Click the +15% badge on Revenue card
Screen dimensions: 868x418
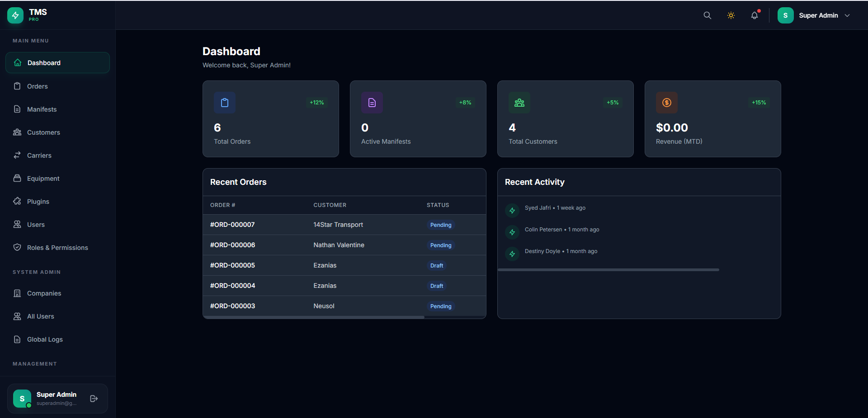759,103
